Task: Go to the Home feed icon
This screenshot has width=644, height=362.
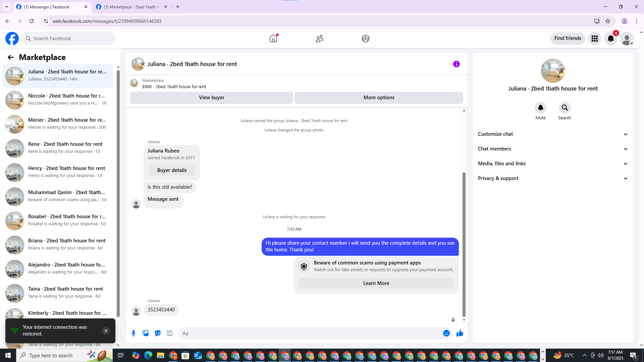Action: tap(273, 39)
